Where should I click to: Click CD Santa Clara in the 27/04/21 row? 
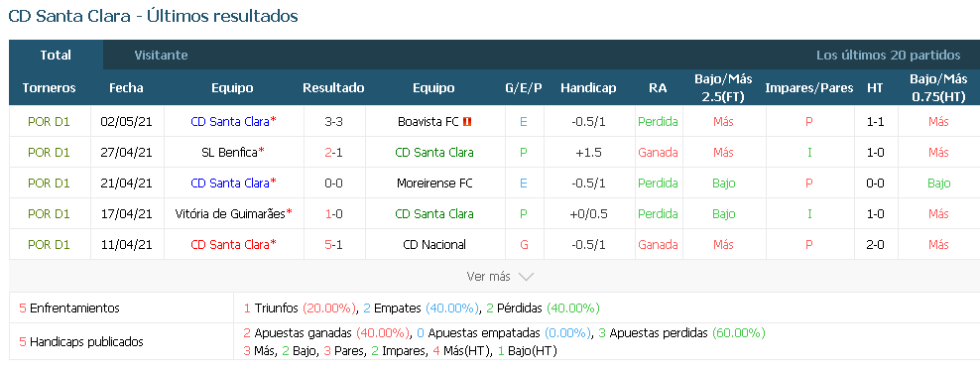click(434, 153)
